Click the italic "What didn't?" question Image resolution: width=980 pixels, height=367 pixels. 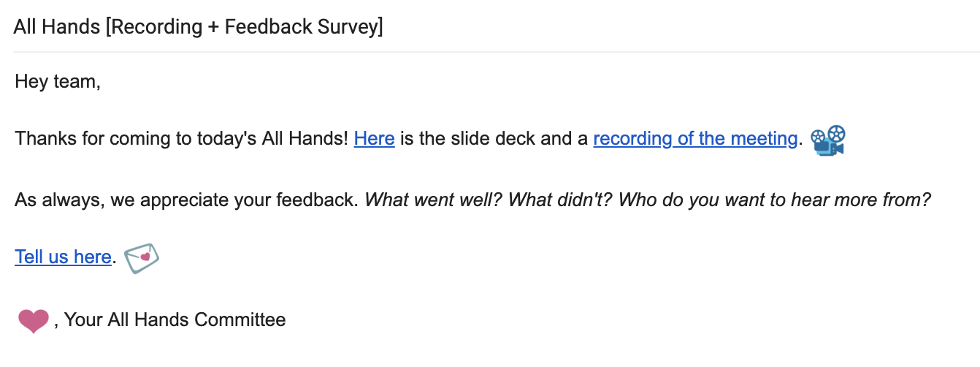pos(561,200)
